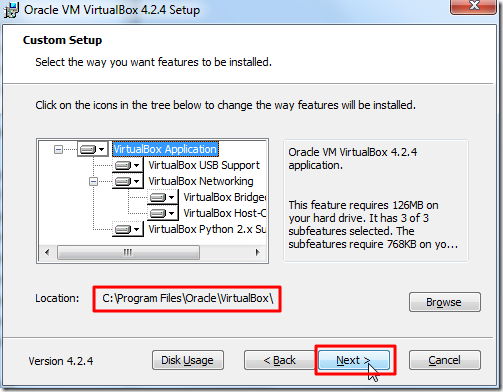Click the Browse button
503x392 pixels.
(x=445, y=302)
